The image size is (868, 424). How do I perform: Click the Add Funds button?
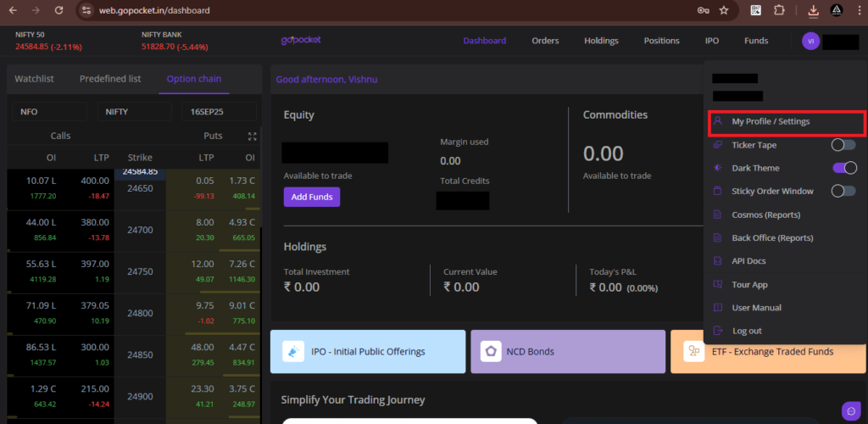pyautogui.click(x=312, y=197)
